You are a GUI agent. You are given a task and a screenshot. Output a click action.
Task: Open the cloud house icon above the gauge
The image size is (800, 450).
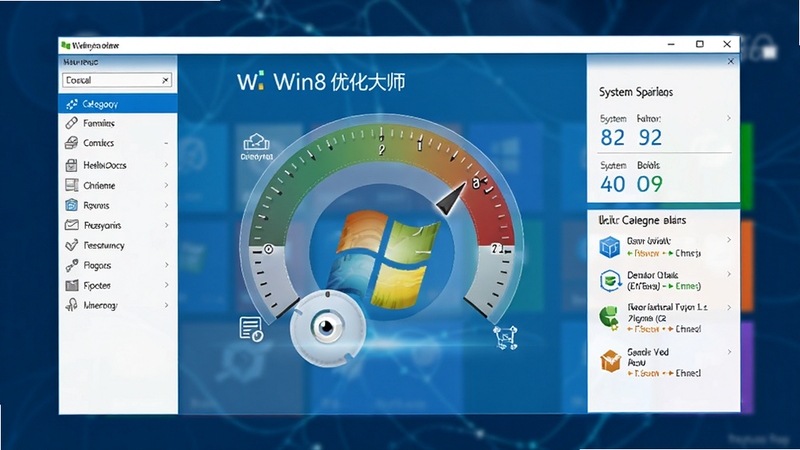point(257,142)
